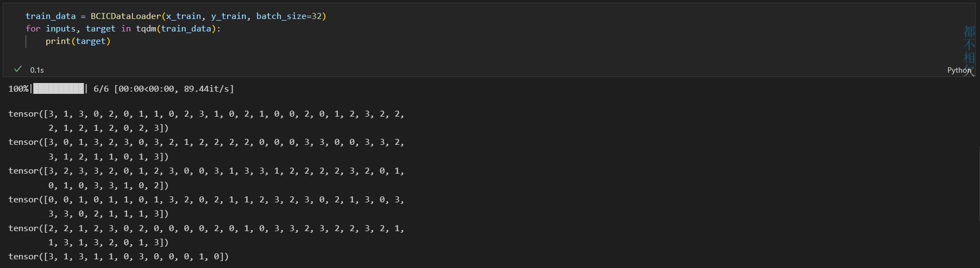
Task: Click tensor output starting with 3, 0, 1, 3
Action: (206, 142)
